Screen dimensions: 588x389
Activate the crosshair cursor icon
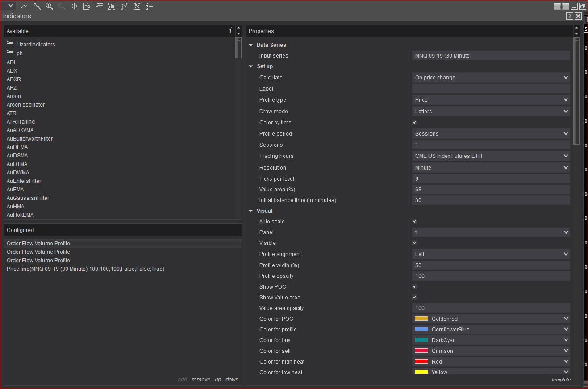(x=75, y=6)
